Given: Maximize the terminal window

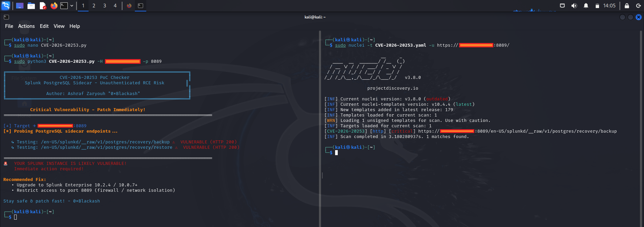Looking at the screenshot, I should tap(631, 17).
